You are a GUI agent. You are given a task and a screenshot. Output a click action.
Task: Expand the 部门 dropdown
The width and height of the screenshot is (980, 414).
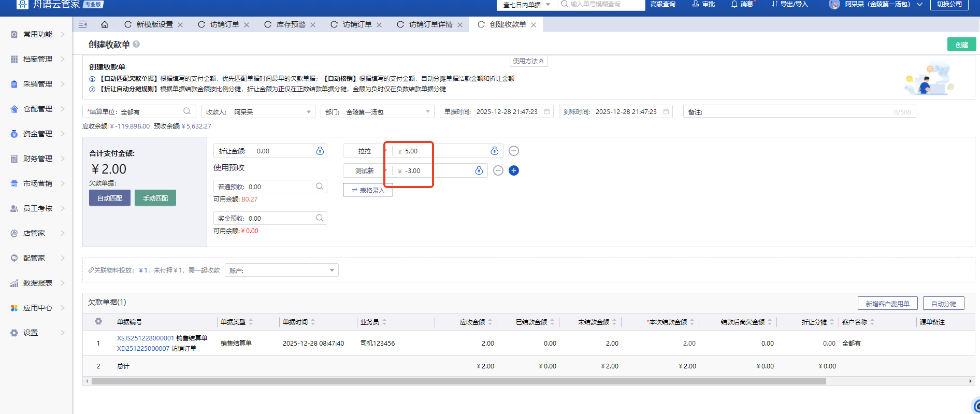[427, 112]
